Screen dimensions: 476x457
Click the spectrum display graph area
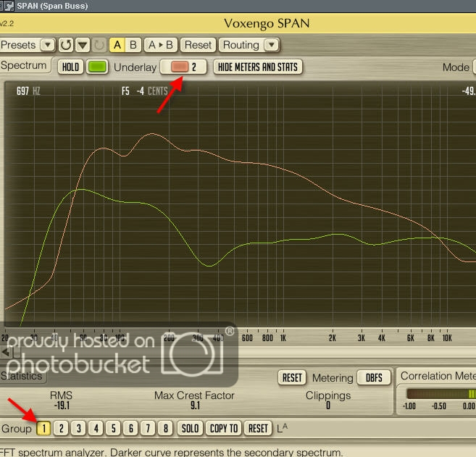240,204
